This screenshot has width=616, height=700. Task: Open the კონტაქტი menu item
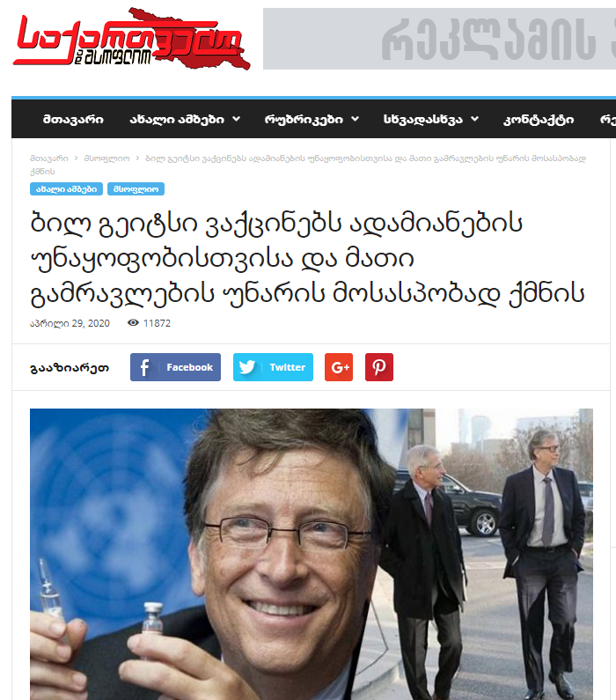coord(539,119)
